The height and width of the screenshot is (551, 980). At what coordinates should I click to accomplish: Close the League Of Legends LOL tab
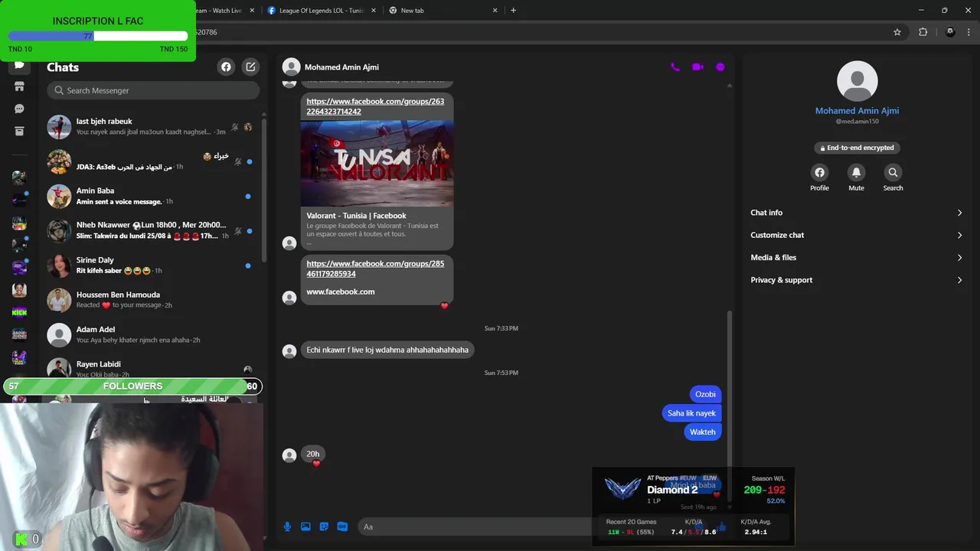pyautogui.click(x=374, y=10)
